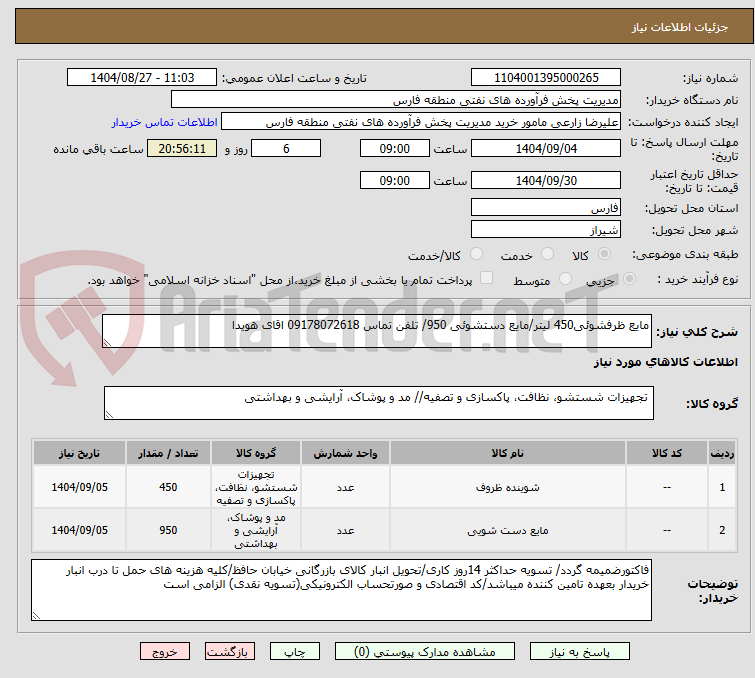Toggle the 'اسناد خزانه اسلامی' payment checkbox

point(487,278)
